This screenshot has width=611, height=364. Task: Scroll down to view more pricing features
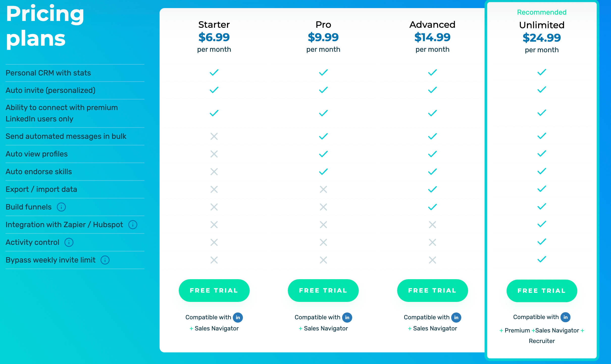tap(305, 355)
